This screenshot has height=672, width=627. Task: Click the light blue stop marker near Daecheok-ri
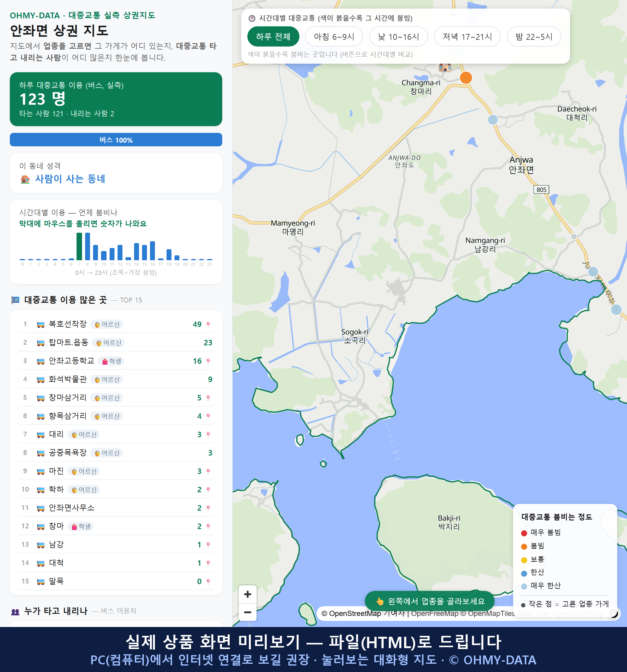(x=493, y=120)
